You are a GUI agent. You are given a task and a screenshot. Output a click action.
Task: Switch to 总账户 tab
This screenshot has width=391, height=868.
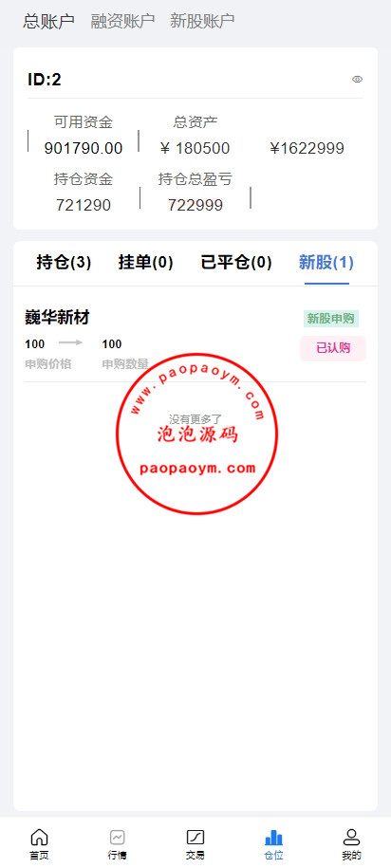point(48,21)
